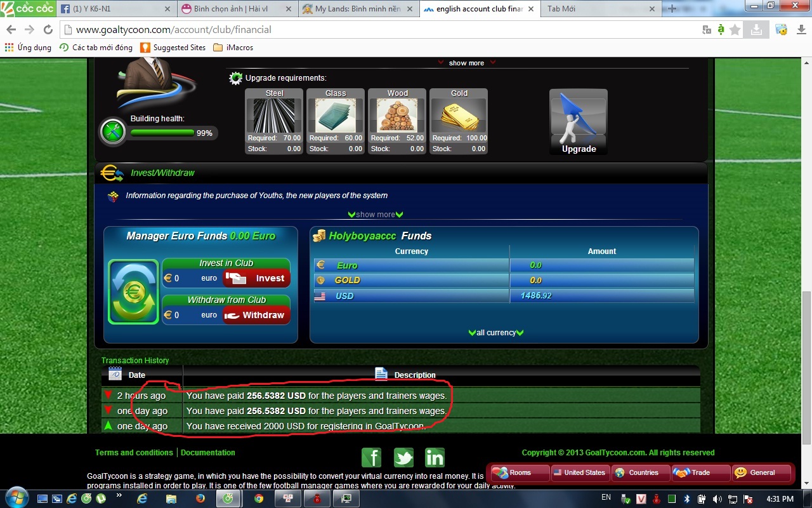The height and width of the screenshot is (508, 812).
Task: Open the 'Suggested Sites' bookmark
Action: click(173, 48)
